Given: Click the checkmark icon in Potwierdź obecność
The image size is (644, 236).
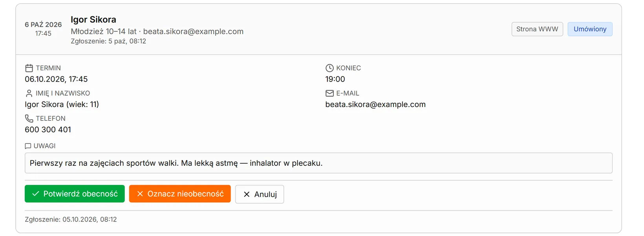Looking at the screenshot, I should [x=36, y=194].
